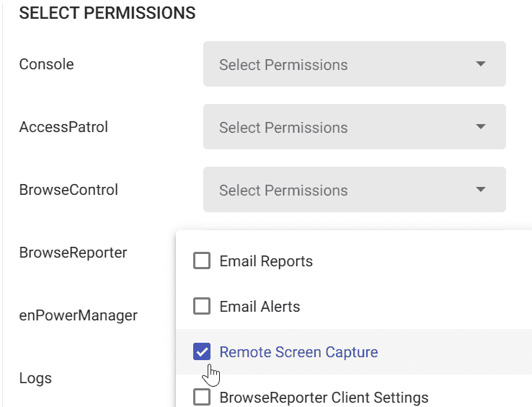
Task: Click the BrowseReporter row label
Action: pos(73,253)
